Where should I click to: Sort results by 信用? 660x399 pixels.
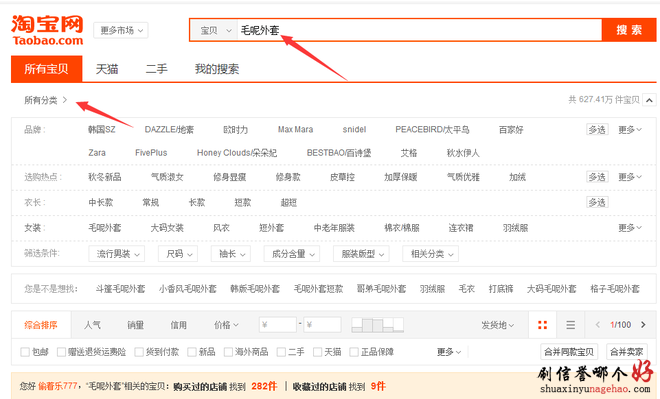click(x=178, y=325)
